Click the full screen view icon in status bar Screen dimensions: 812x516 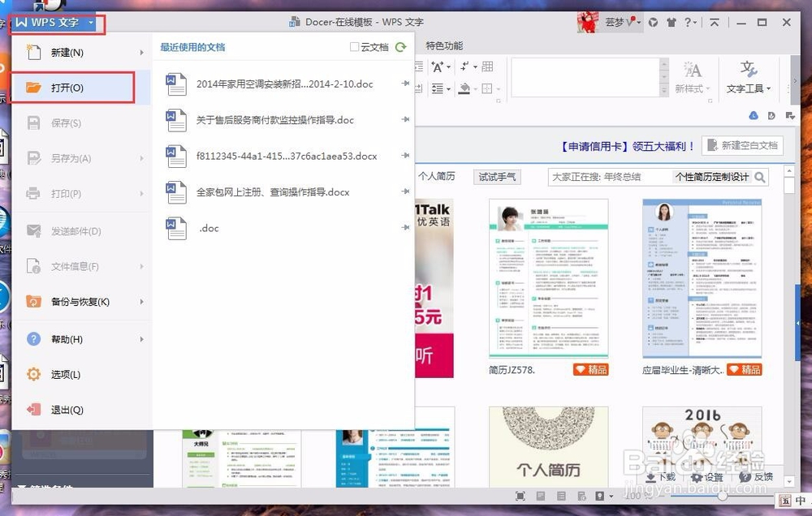click(x=520, y=497)
